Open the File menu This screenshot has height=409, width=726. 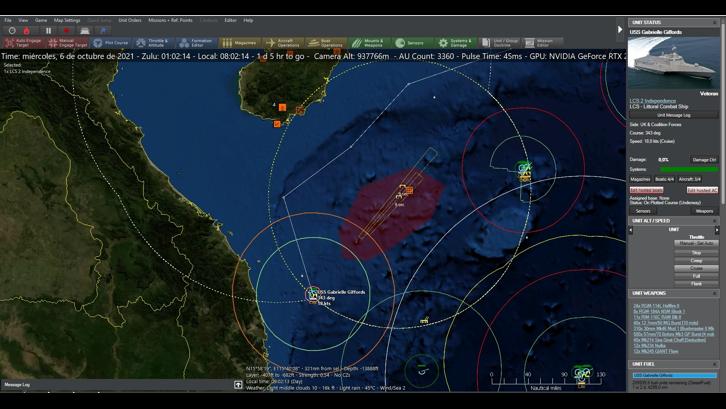click(x=8, y=20)
